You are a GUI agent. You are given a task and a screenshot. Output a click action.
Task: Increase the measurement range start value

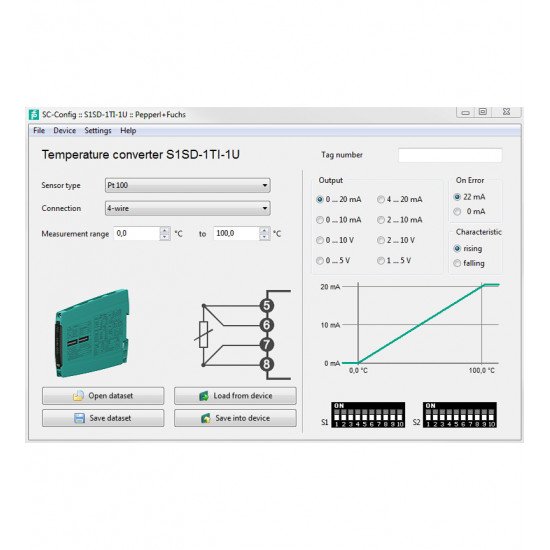(165, 230)
